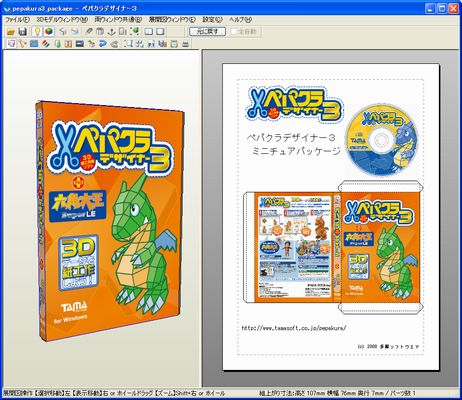Click the anchor toolbar icon
Image resolution: width=462 pixels, height=400 pixels.
111,32
